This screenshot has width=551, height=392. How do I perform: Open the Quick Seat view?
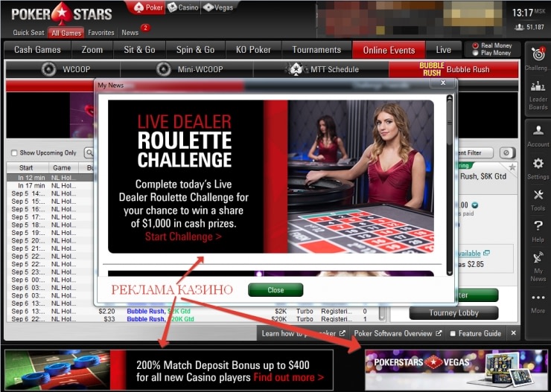pyautogui.click(x=28, y=33)
